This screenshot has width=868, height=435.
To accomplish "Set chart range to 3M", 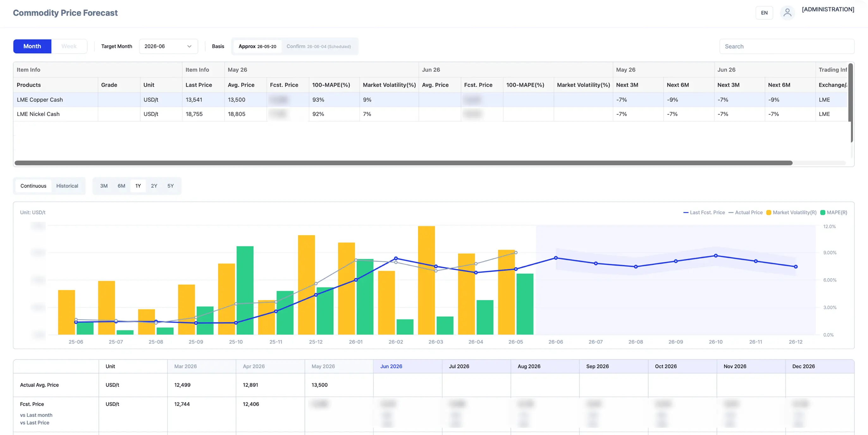I will [x=104, y=186].
